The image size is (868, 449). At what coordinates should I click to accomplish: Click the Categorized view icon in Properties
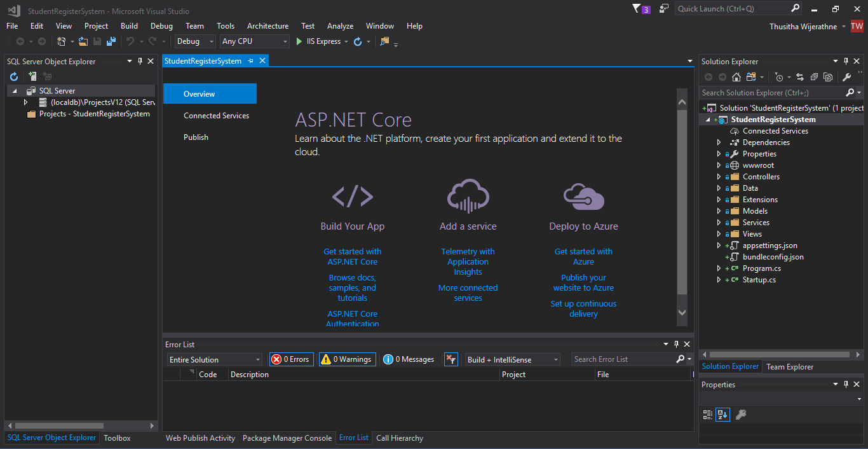click(x=708, y=415)
